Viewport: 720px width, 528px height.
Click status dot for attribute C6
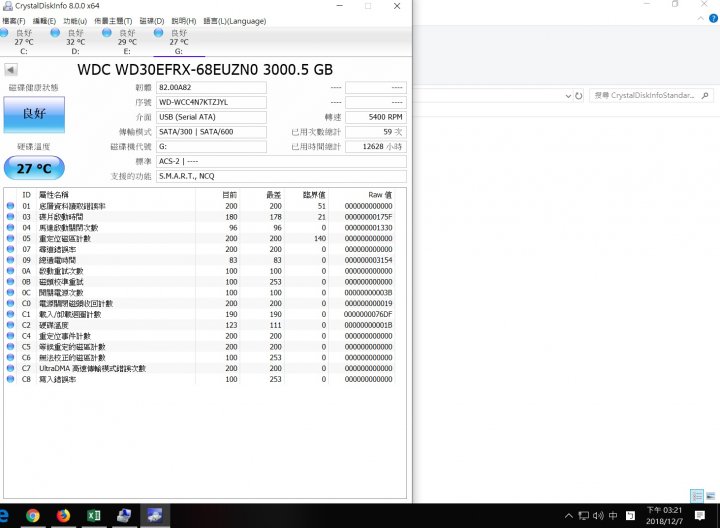click(11, 357)
